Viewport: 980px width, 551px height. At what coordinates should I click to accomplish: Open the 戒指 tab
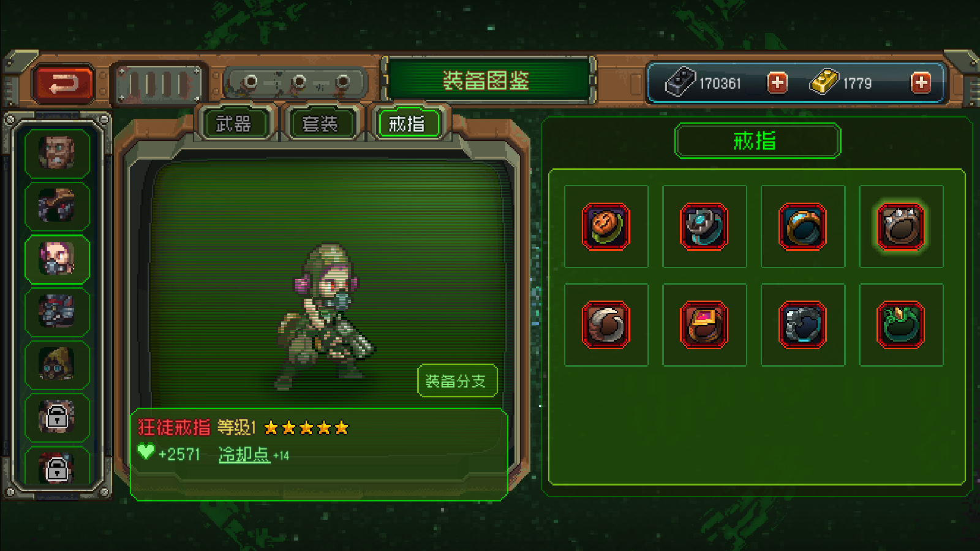tap(407, 124)
